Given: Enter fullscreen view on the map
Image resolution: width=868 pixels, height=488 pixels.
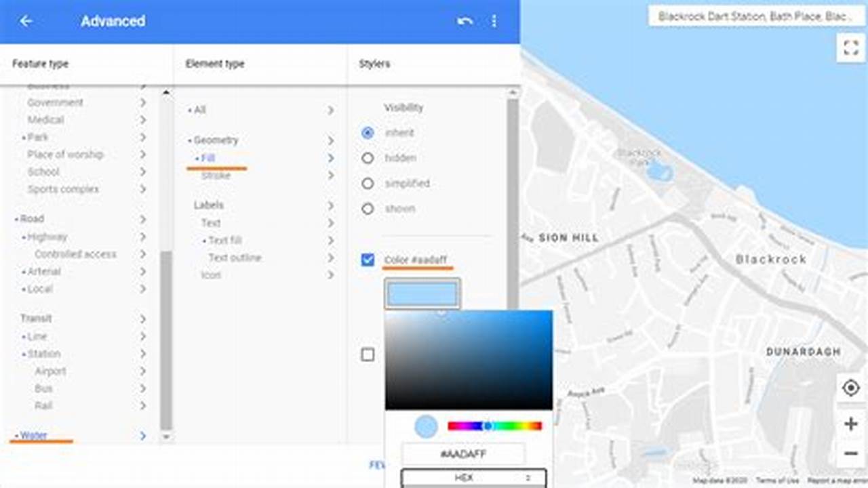Looking at the screenshot, I should coord(850,48).
